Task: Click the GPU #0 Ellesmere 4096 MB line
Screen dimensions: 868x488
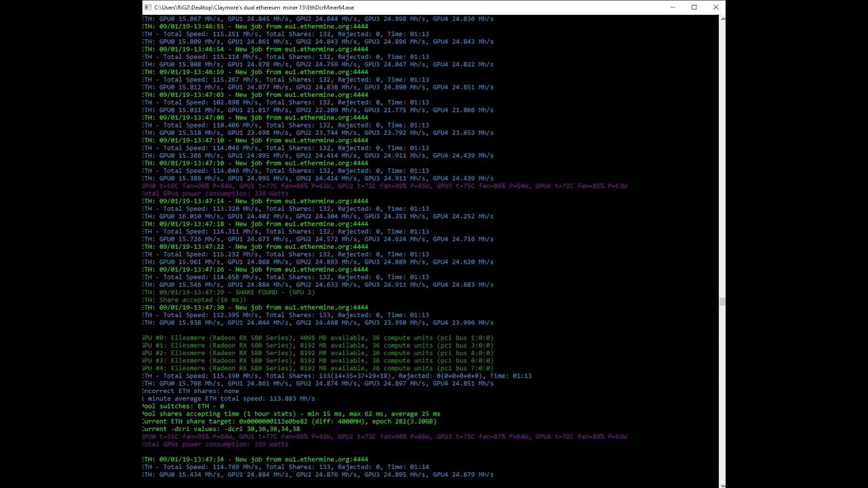Action: (318, 338)
